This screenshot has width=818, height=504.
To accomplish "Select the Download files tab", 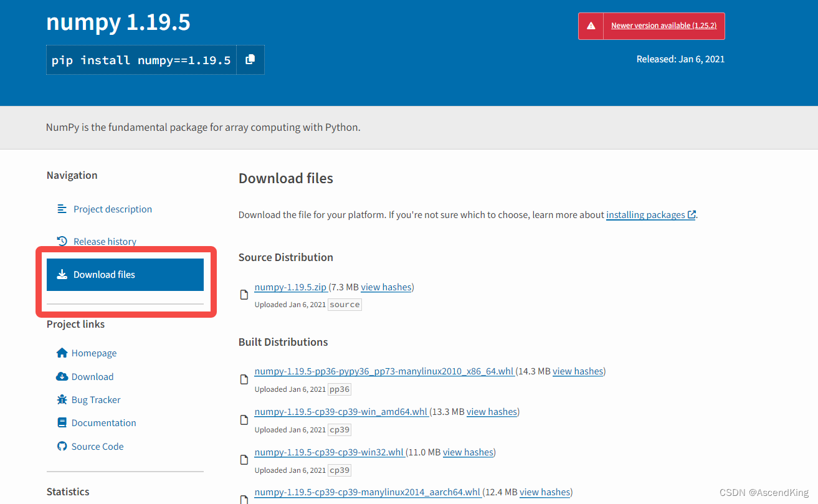I will pyautogui.click(x=125, y=275).
